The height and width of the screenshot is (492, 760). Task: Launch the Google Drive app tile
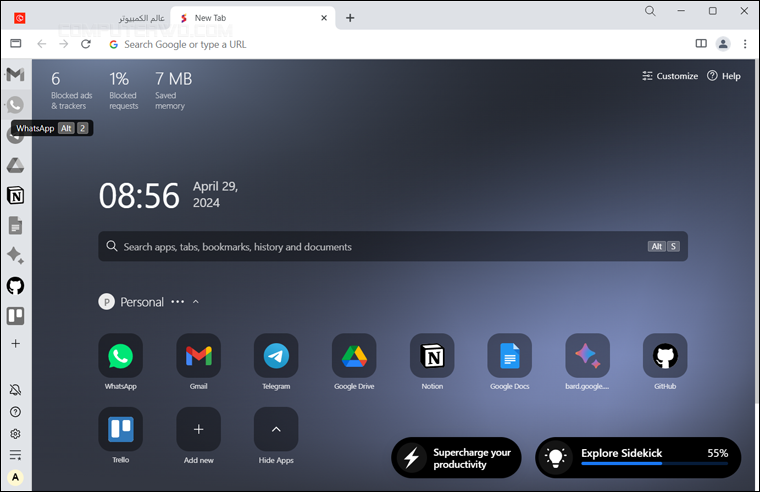[x=354, y=356]
